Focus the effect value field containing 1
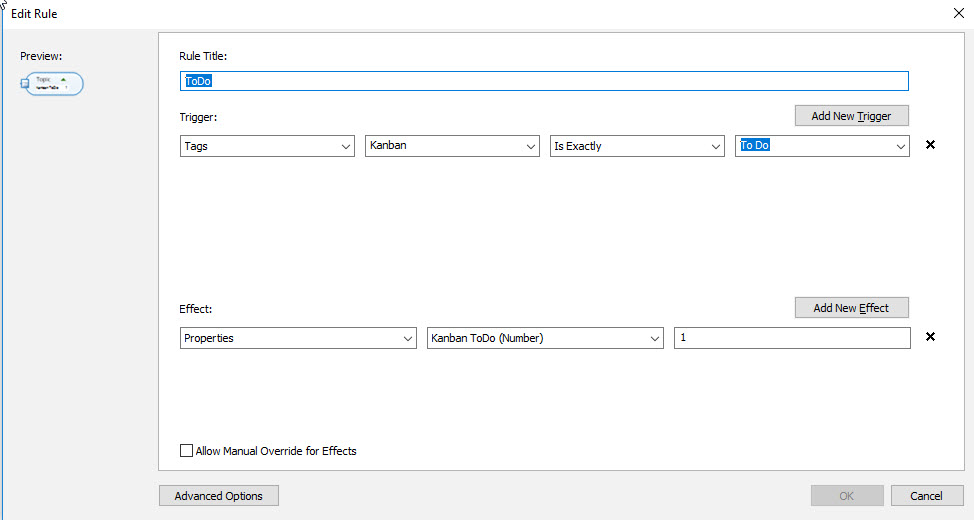Screen dimensions: 974x520 click(792, 338)
